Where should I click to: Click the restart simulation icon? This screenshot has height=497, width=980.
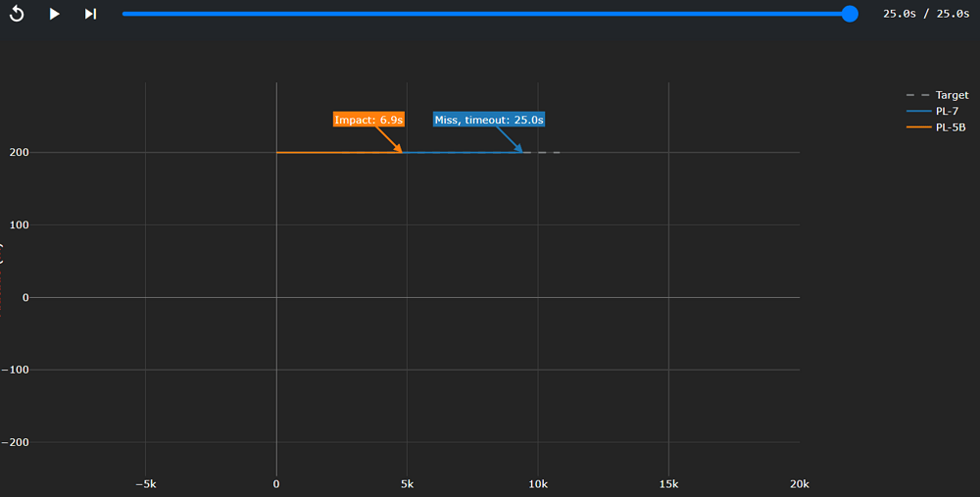[17, 14]
